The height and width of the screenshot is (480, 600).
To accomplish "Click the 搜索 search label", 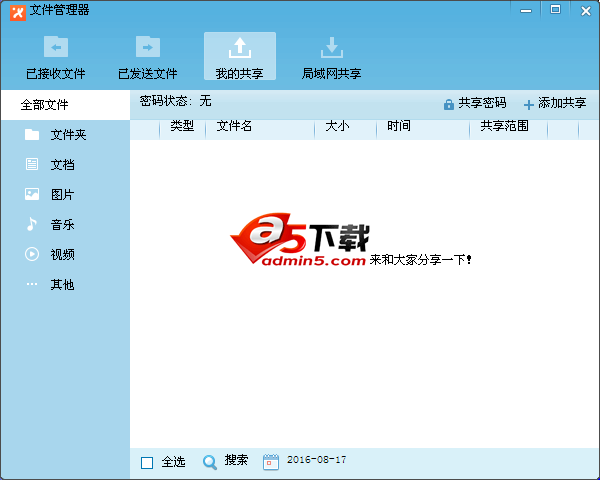I will point(236,460).
